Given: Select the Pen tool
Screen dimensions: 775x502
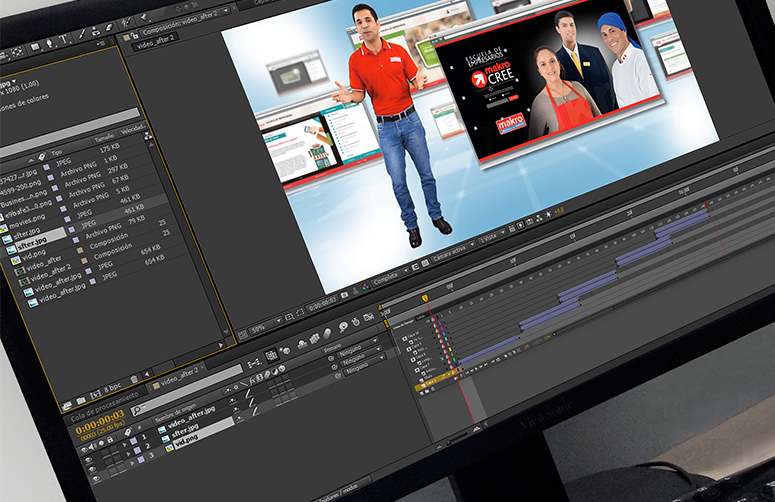Looking at the screenshot, I should pos(49,43).
